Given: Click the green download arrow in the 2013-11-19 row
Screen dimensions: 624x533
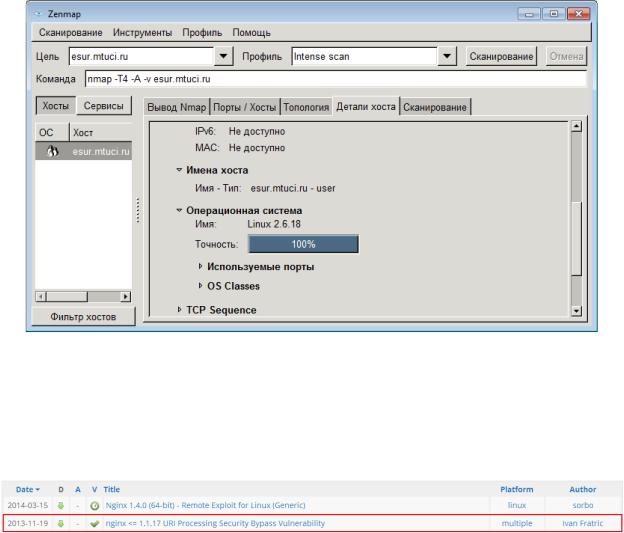Looking at the screenshot, I should pos(61,523).
